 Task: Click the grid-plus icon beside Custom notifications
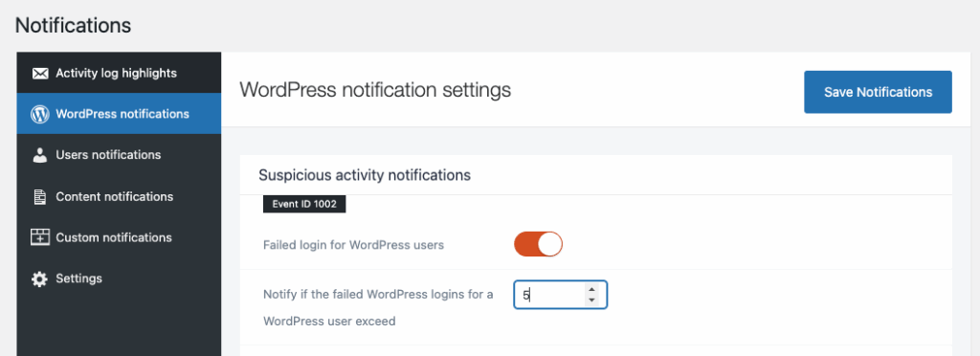click(40, 237)
